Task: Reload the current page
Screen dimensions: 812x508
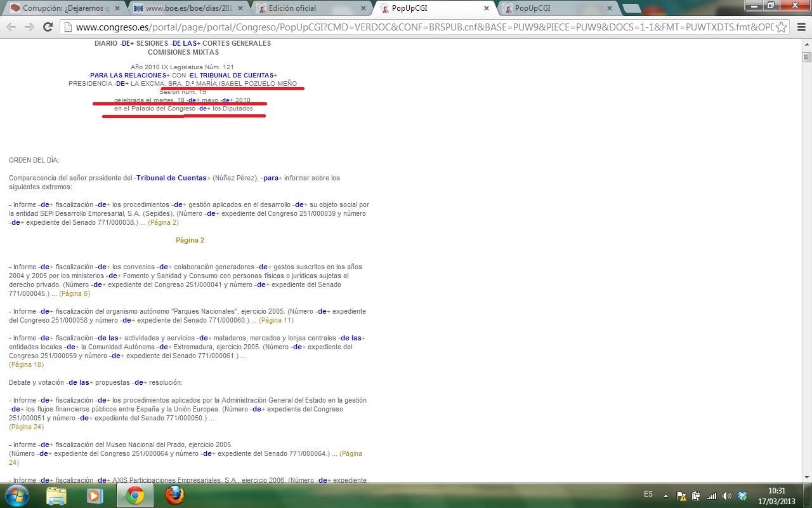Action: [48, 27]
